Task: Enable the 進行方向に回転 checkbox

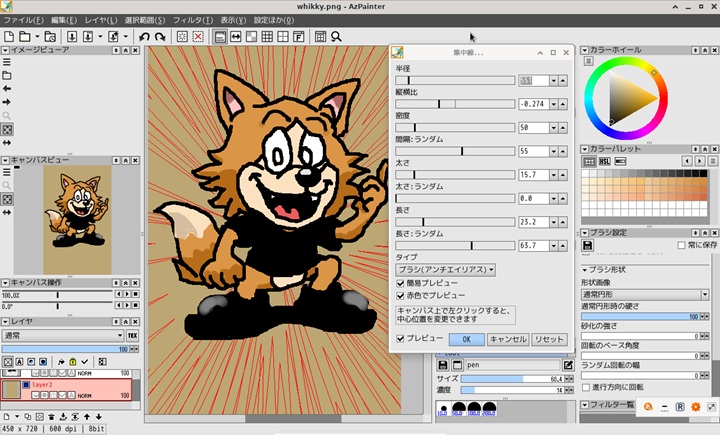Action: (x=586, y=387)
